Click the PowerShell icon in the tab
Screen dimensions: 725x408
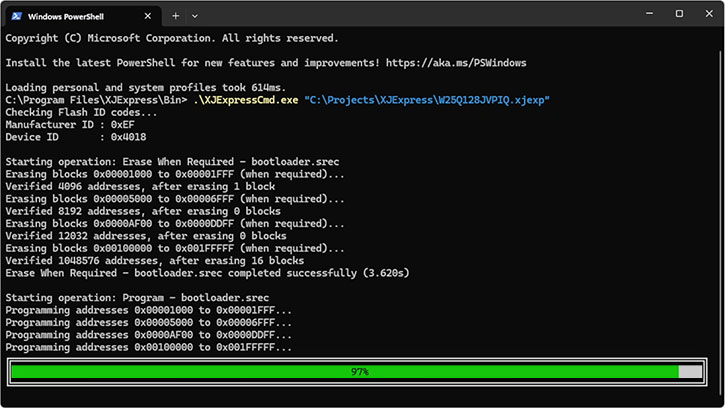coord(17,16)
